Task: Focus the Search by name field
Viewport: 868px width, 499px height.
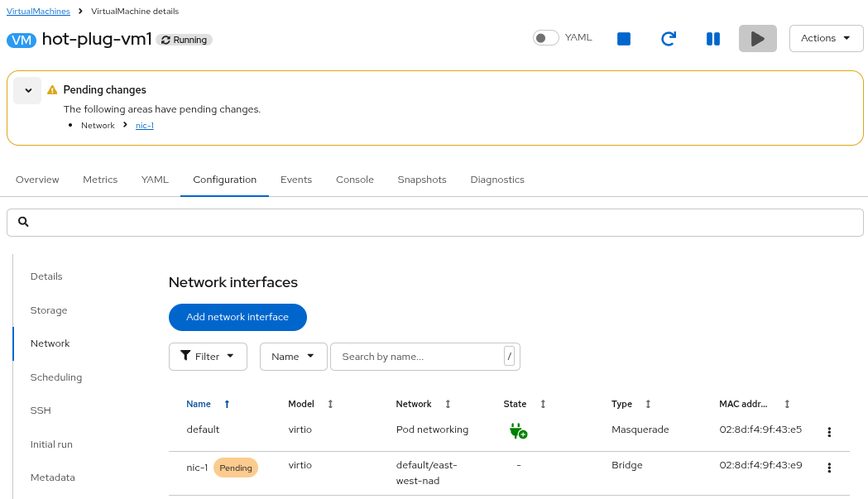Action: (418, 357)
